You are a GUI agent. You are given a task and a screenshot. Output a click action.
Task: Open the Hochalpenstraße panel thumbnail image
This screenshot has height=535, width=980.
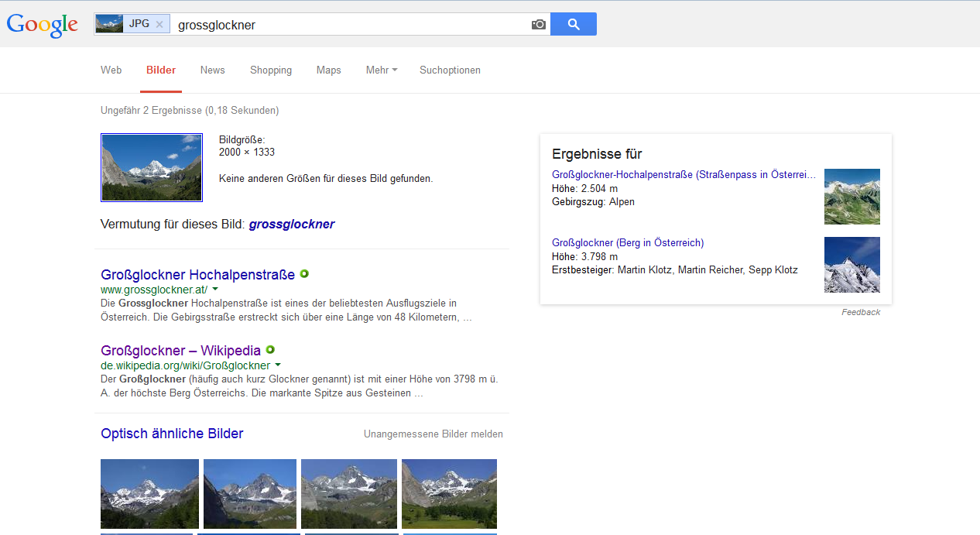(x=852, y=197)
